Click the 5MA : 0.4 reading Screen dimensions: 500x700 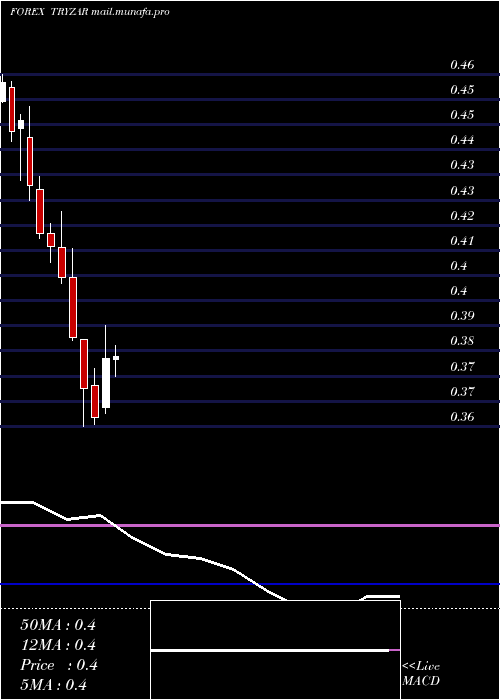(x=54, y=684)
